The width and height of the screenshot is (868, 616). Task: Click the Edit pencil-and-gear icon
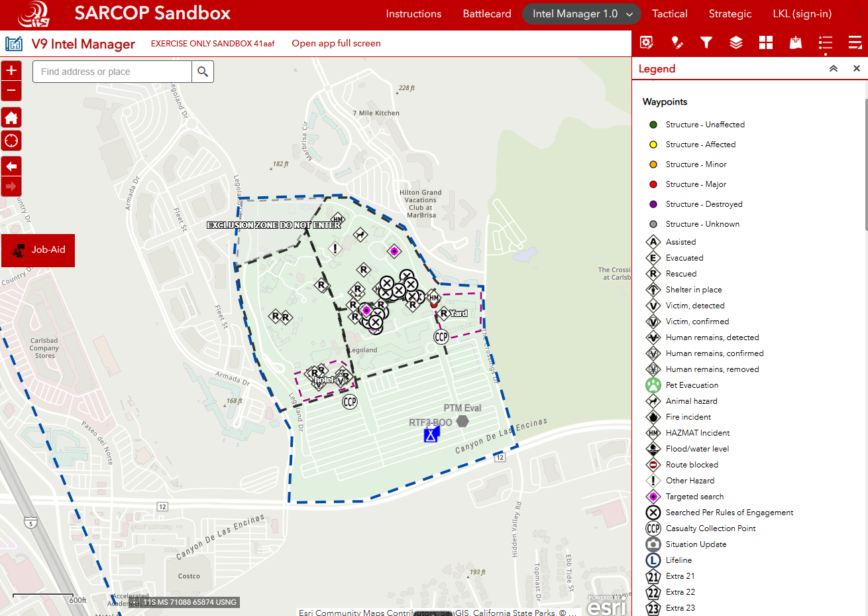tap(647, 42)
